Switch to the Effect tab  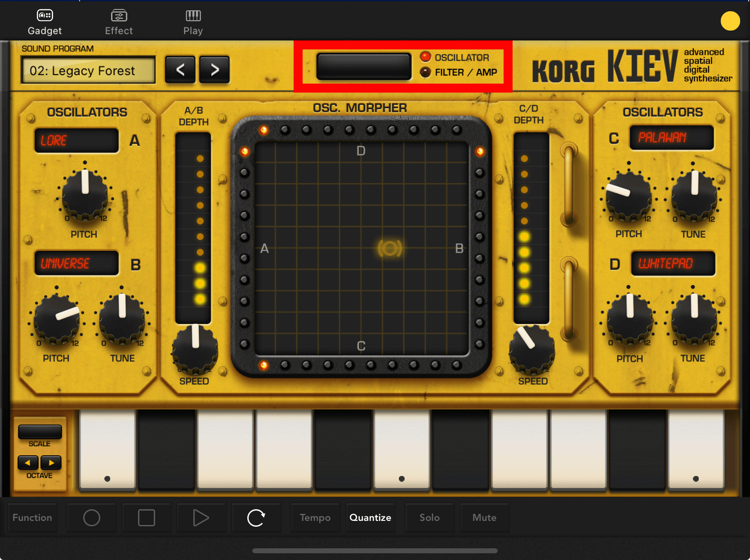119,22
